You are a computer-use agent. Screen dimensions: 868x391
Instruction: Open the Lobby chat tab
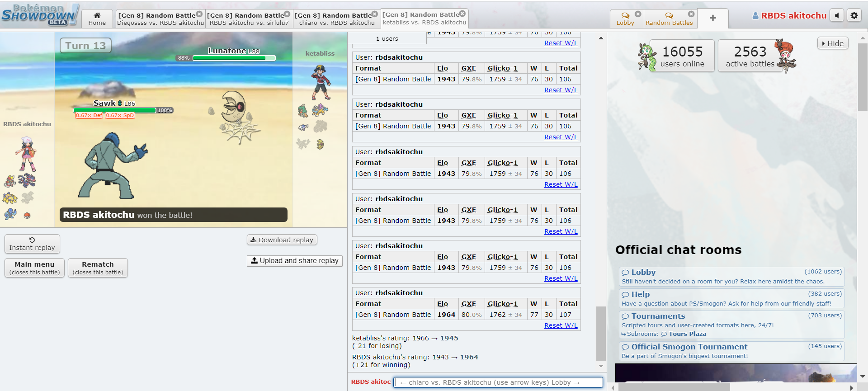[x=625, y=19]
